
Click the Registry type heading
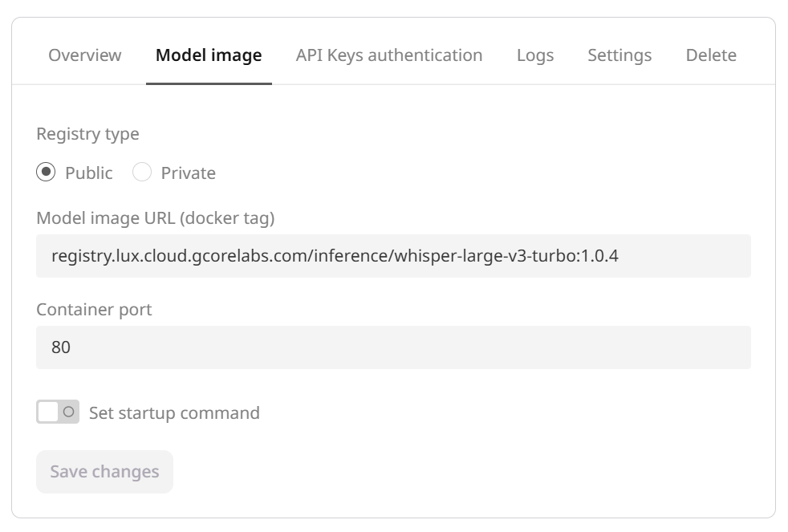[87, 133]
